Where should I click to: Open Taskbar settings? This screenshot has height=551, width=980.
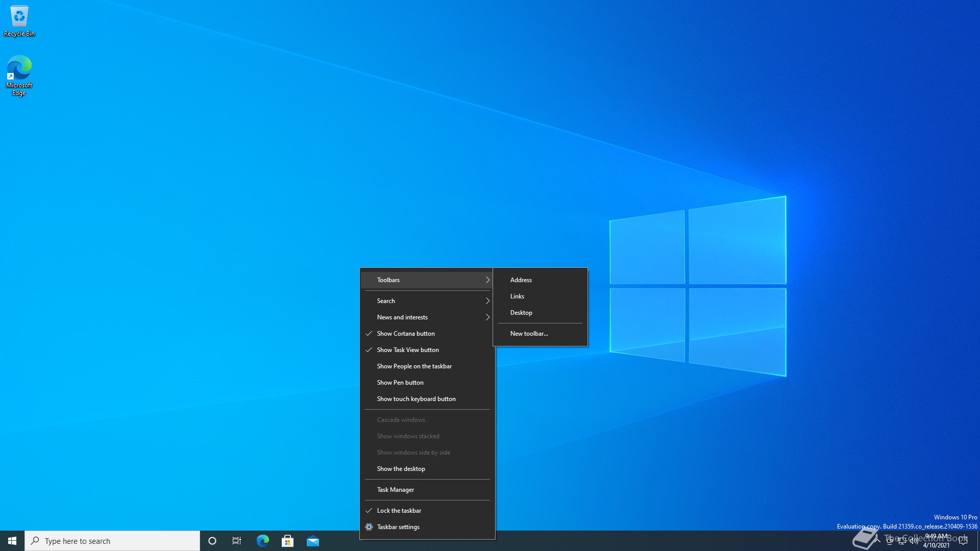point(427,527)
